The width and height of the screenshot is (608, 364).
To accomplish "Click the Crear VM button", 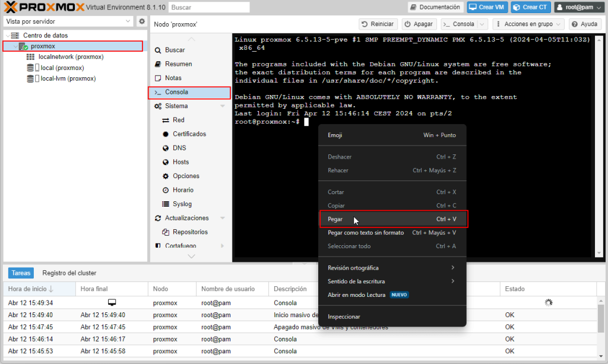I will click(487, 7).
